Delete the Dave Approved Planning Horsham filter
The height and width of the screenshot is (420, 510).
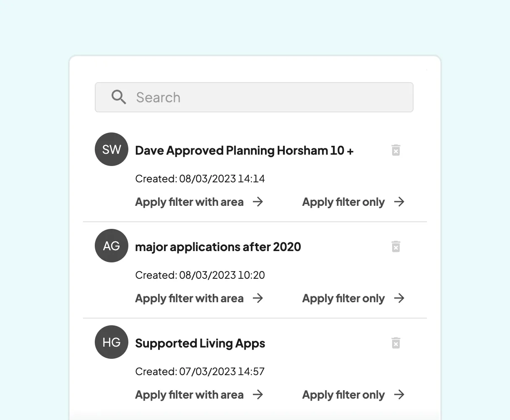coord(396,150)
